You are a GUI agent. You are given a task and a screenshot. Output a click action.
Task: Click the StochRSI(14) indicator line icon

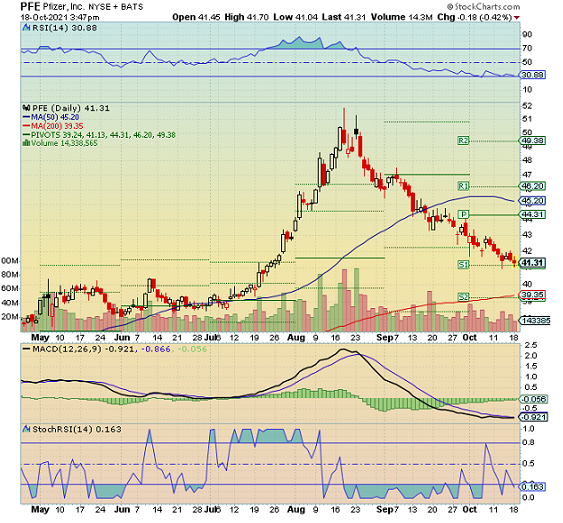26,429
